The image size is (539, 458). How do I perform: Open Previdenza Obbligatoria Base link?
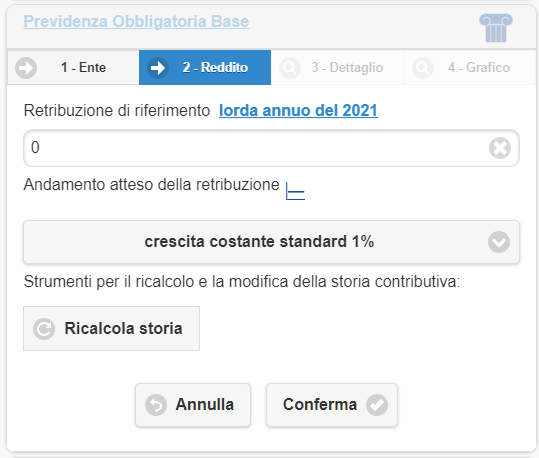coord(136,21)
